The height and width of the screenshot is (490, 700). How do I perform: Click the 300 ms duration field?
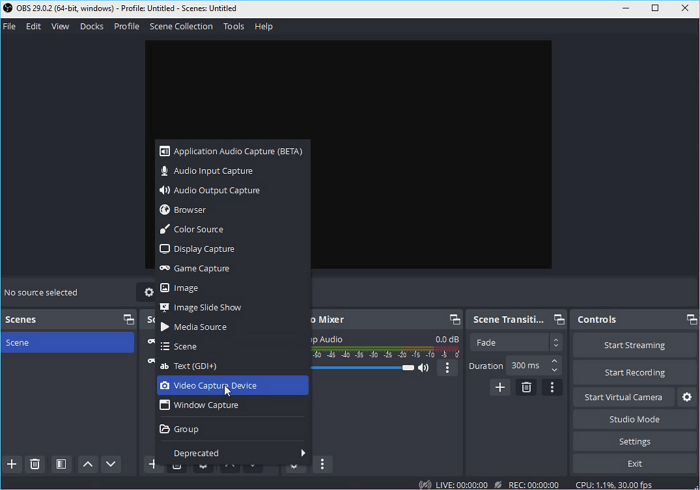[x=527, y=365]
